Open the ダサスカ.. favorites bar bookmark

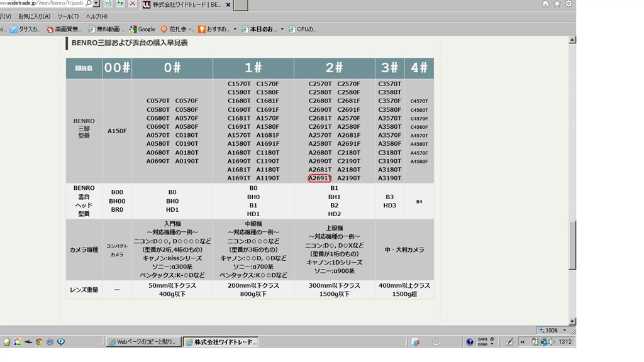coord(25,29)
